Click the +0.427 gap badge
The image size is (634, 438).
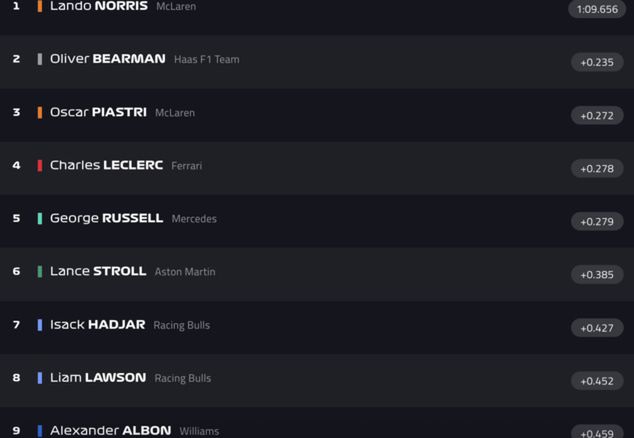(597, 327)
